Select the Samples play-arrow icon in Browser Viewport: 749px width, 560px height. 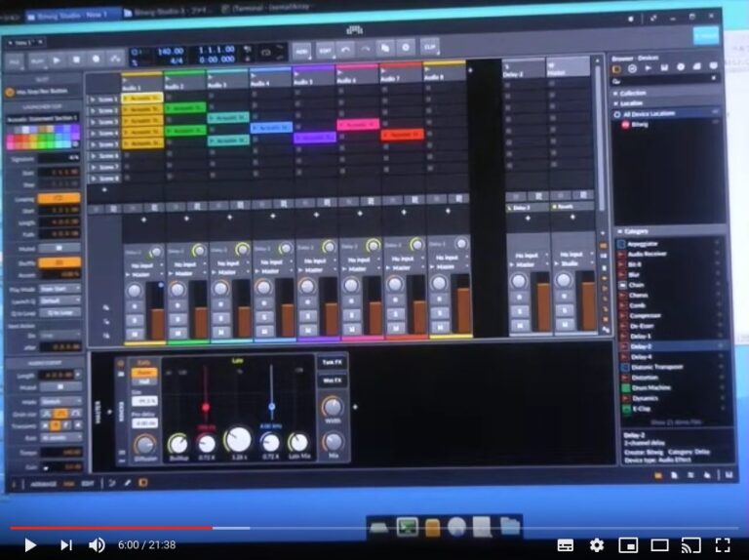pyautogui.click(x=649, y=68)
